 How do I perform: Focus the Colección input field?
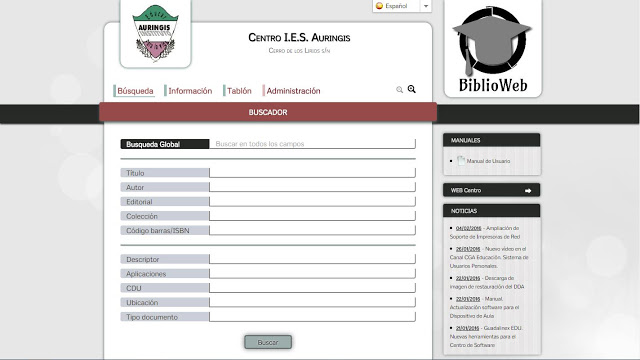tap(312, 216)
